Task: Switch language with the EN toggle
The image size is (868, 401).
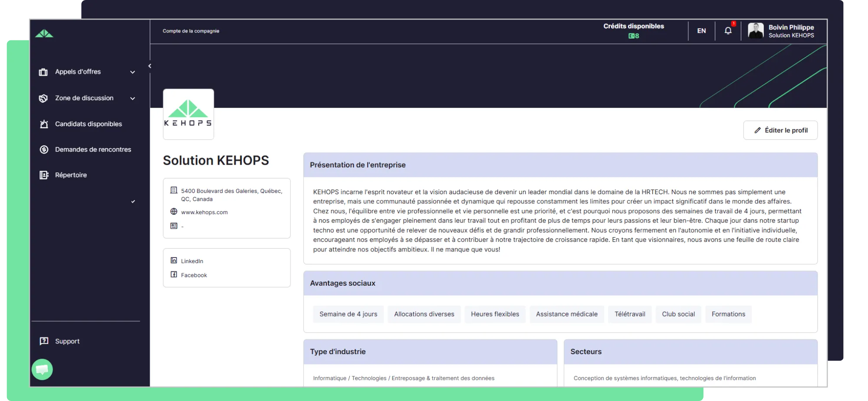Action: pos(701,31)
